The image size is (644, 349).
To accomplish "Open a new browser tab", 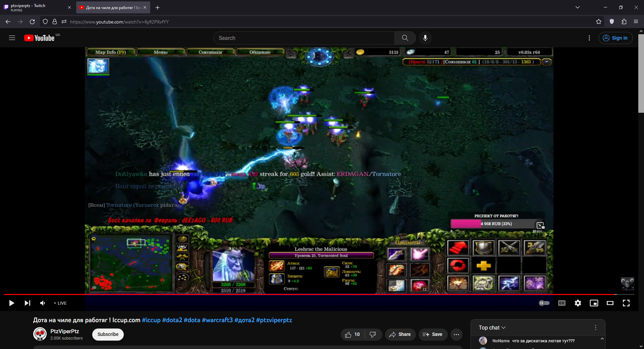I will pos(157,7).
